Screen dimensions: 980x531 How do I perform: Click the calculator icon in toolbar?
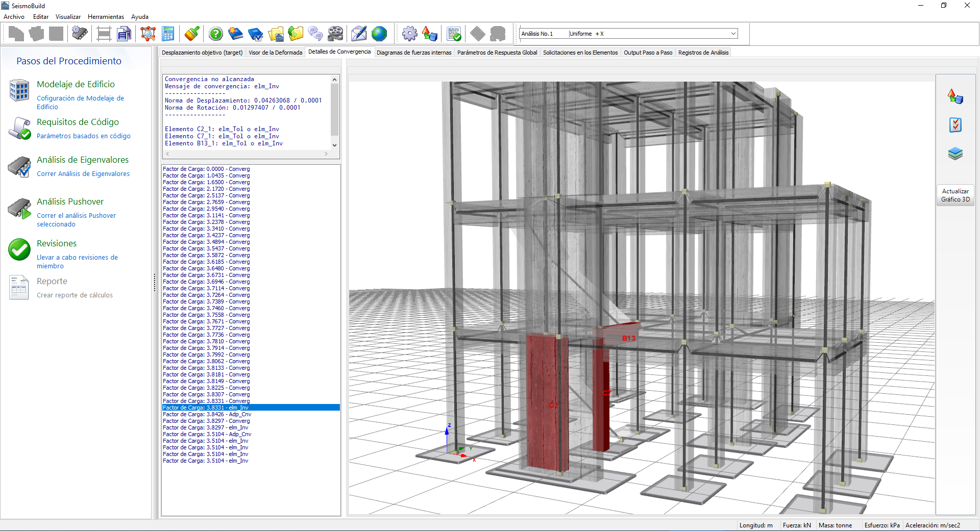click(x=168, y=34)
